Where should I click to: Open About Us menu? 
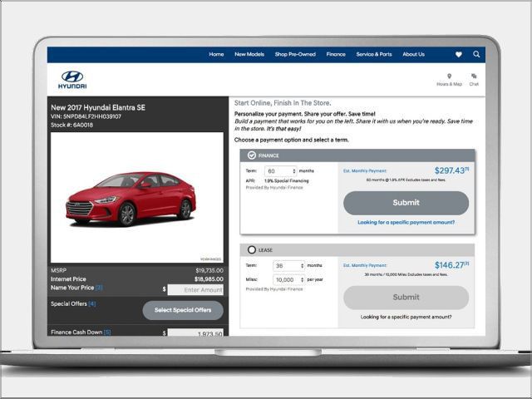coord(414,54)
